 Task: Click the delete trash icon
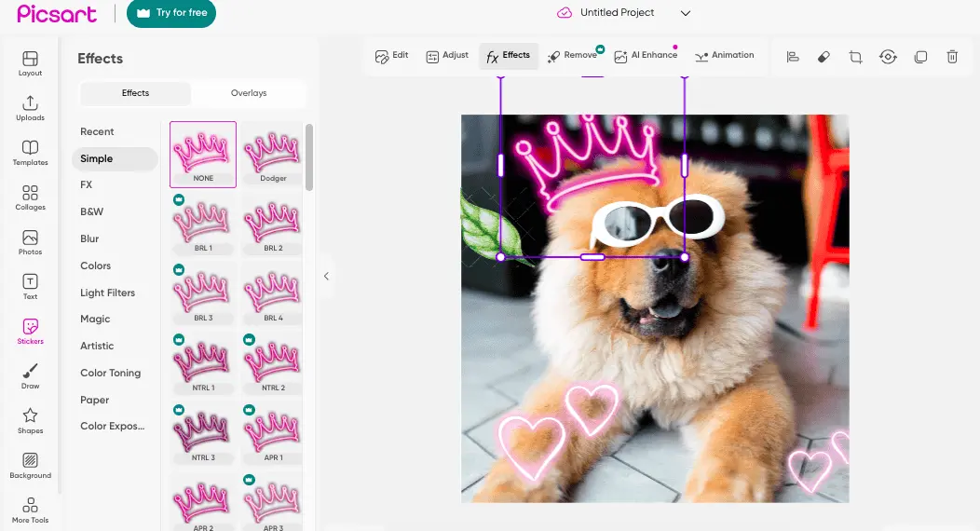point(952,57)
